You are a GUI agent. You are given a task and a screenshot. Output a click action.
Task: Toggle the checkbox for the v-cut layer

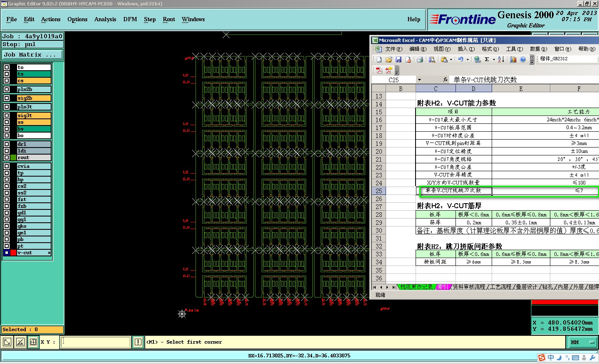click(x=7, y=253)
